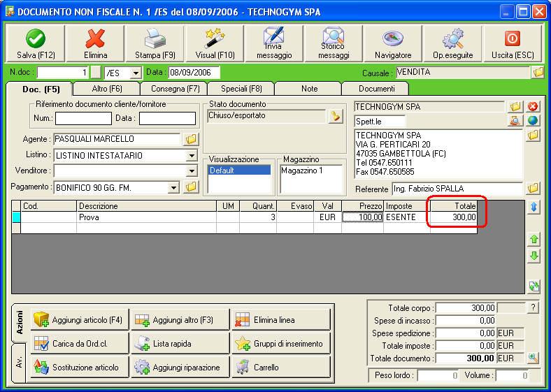Exit with the Uscita (ESC) button
Image resolution: width=551 pixels, height=392 pixels.
(x=513, y=43)
